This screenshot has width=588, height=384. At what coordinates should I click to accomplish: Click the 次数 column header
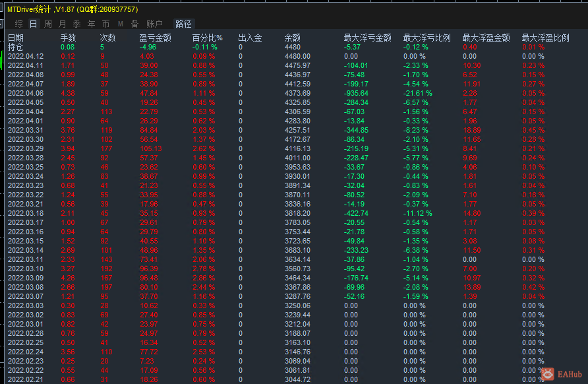[x=107, y=38]
